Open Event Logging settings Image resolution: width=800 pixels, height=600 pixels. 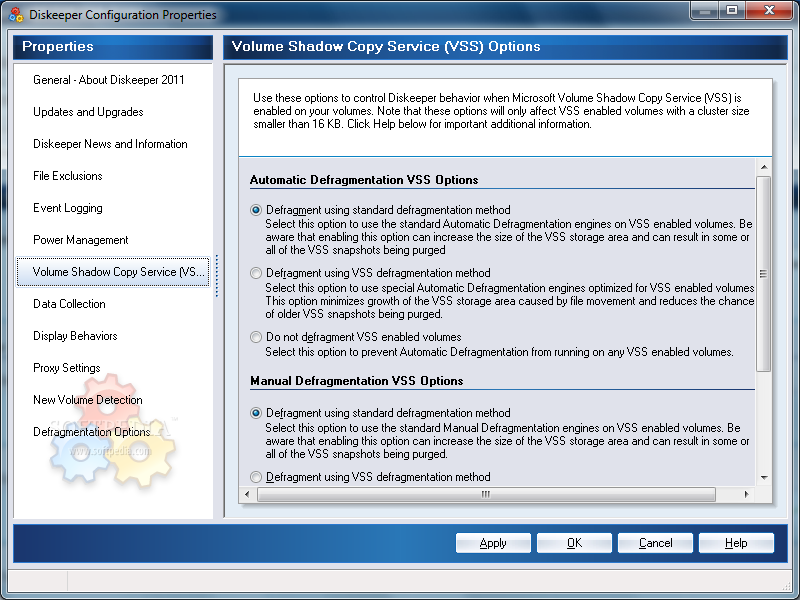pos(68,208)
